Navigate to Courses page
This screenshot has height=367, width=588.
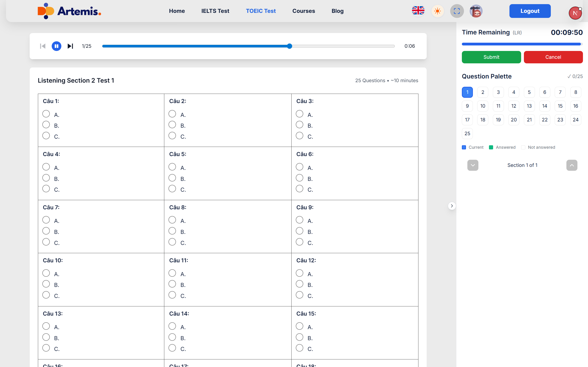(304, 11)
